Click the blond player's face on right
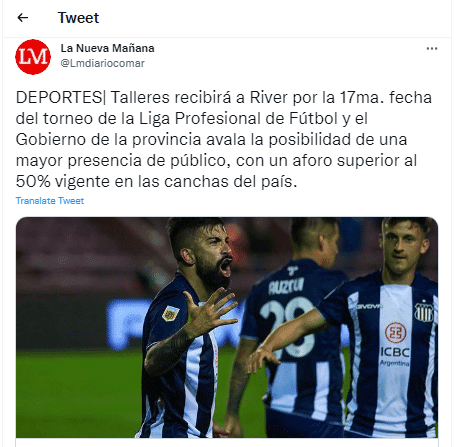The width and height of the screenshot is (457, 447). (x=402, y=247)
